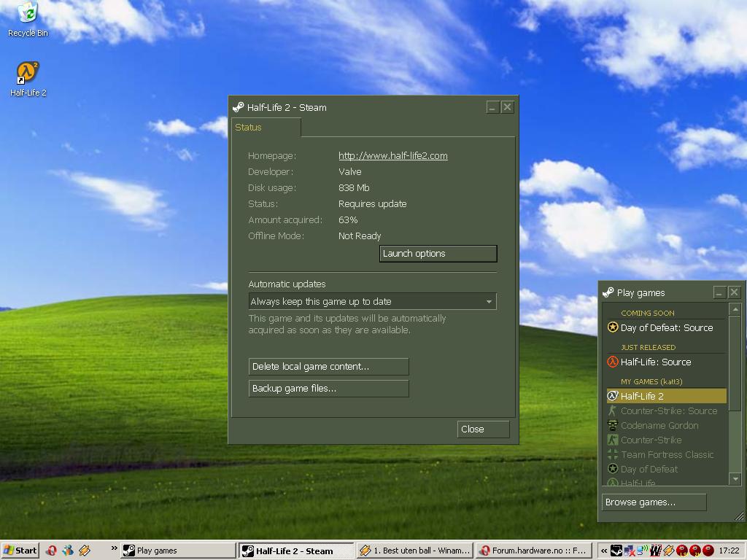Click scroll down arrow in Play games list

point(735,479)
